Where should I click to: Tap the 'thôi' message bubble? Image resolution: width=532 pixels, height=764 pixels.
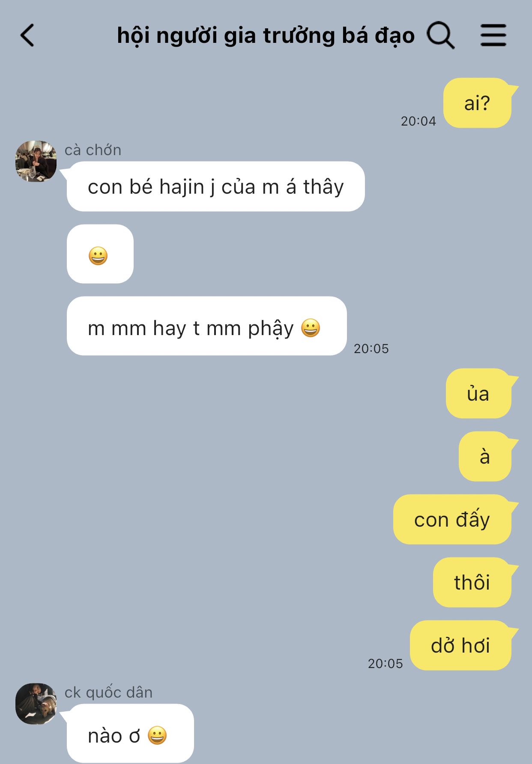tap(473, 582)
